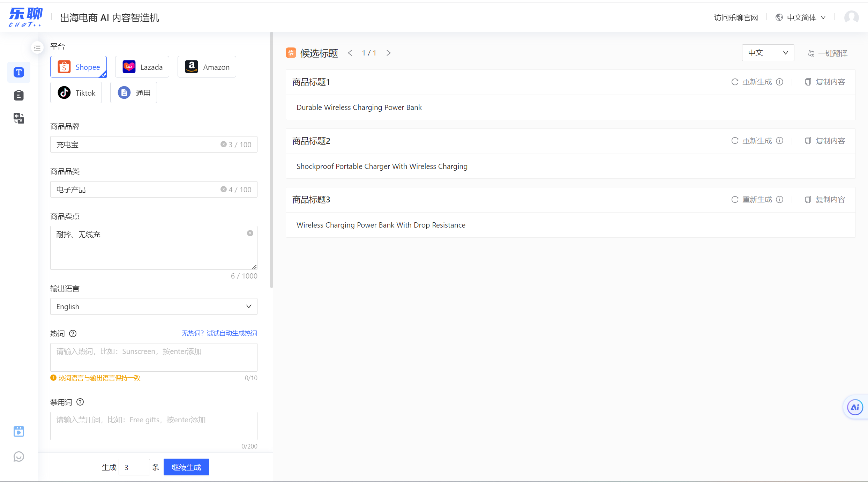The height and width of the screenshot is (482, 868).
Task: Click 访问乐聊官网 in the header
Action: pyautogui.click(x=736, y=17)
